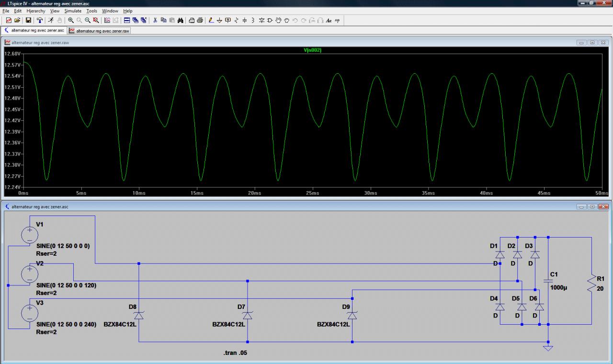Open the Hierarchy menu
The height and width of the screenshot is (364, 613).
click(36, 11)
